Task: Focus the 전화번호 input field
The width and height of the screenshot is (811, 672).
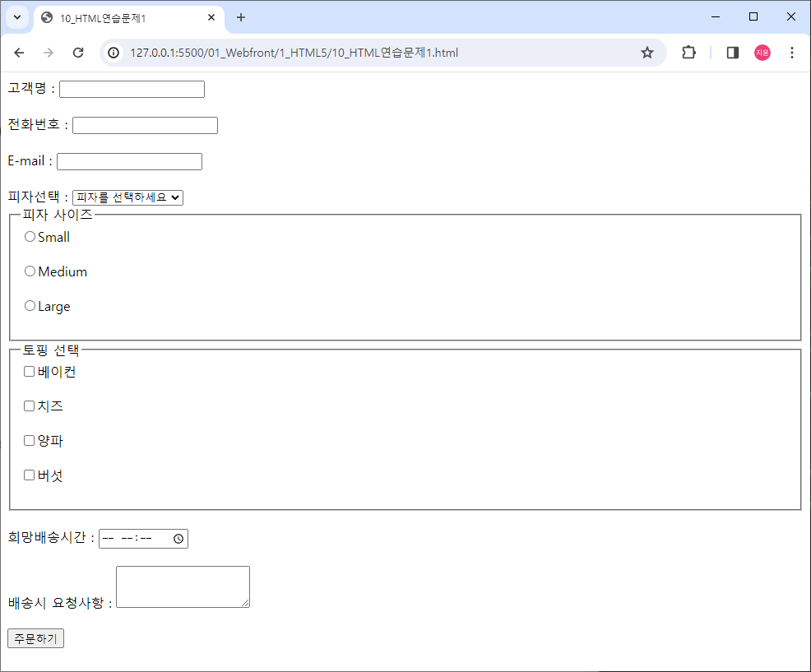Action: [x=145, y=125]
